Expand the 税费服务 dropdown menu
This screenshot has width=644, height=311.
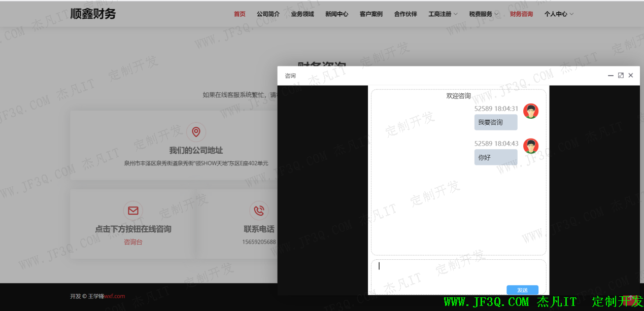[483, 14]
